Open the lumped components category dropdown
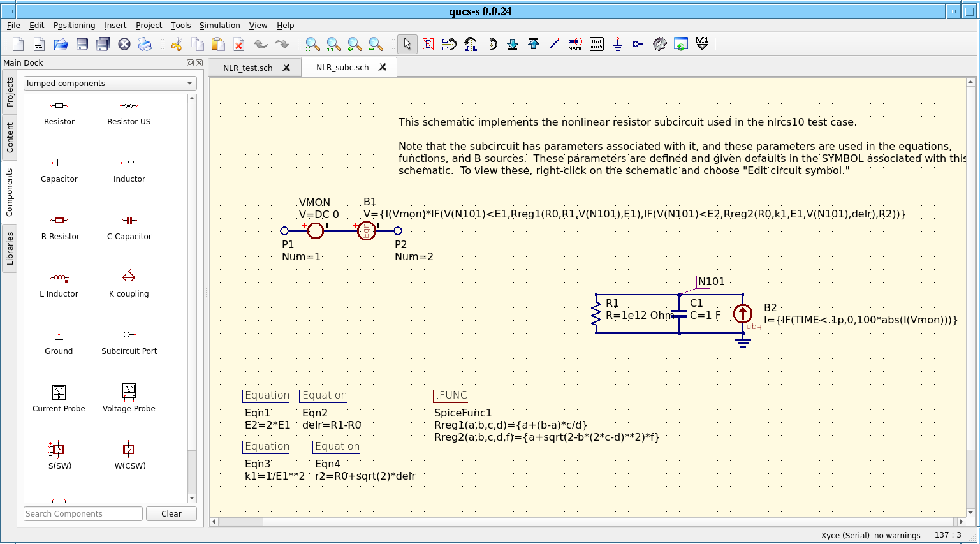This screenshot has height=544, width=980. 109,83
